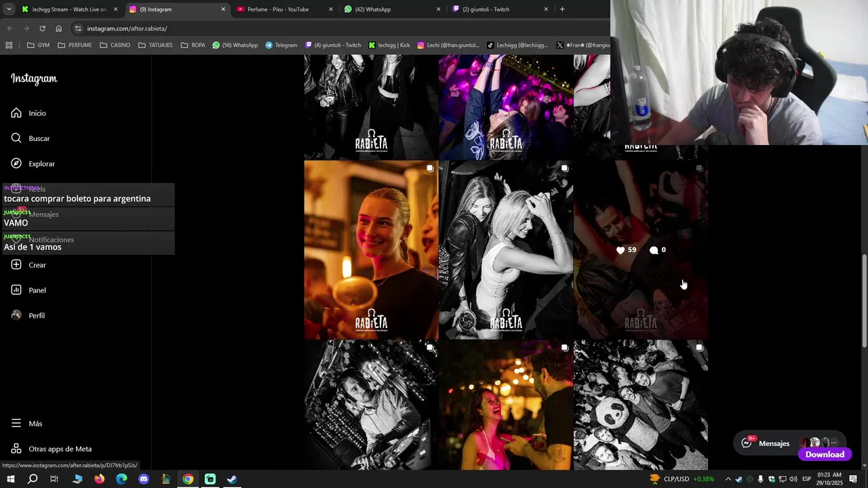The image size is (868, 488).
Task: Open the Panel dashboard in sidebar
Action: click(28, 290)
